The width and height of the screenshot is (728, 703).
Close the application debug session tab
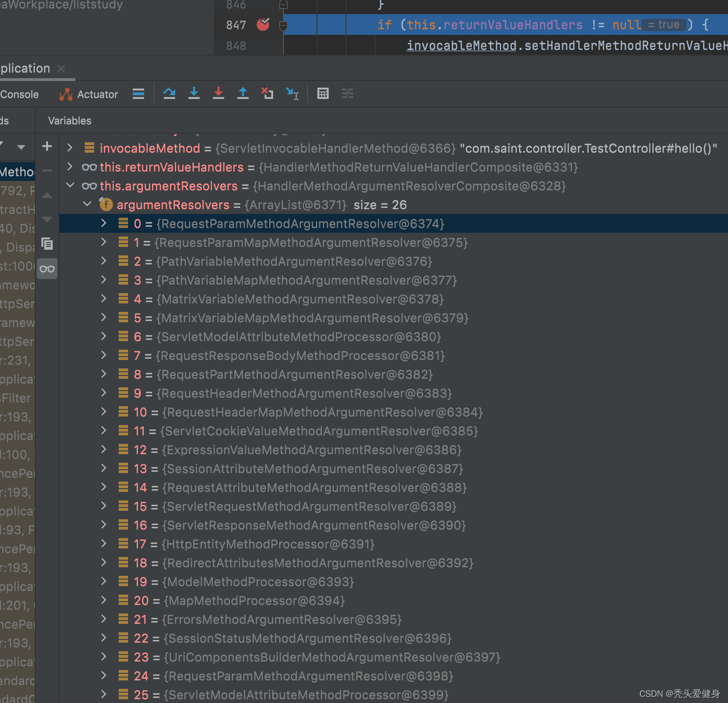61,69
